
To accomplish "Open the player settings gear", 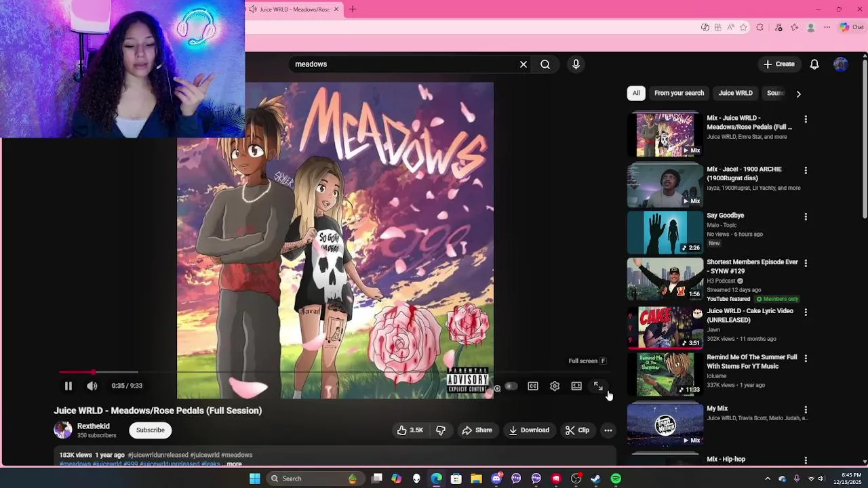I will pos(555,386).
